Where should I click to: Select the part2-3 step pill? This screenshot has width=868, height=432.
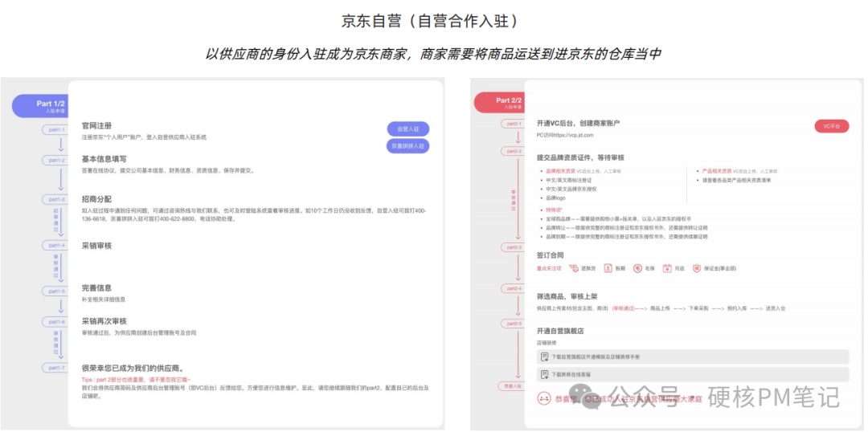[x=514, y=247]
